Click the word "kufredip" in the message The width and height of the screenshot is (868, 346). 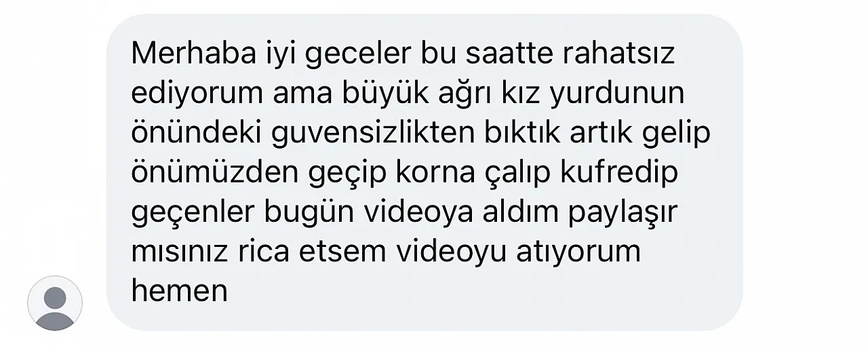coord(619,172)
